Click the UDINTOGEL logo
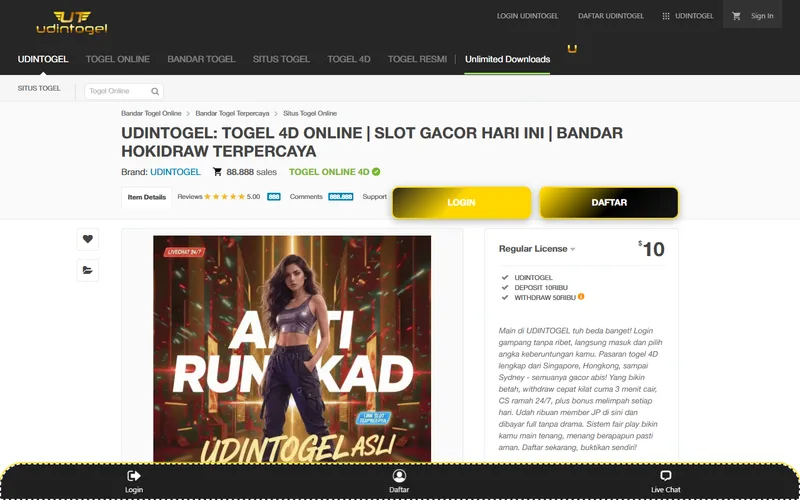The image size is (800, 500). coord(72,23)
